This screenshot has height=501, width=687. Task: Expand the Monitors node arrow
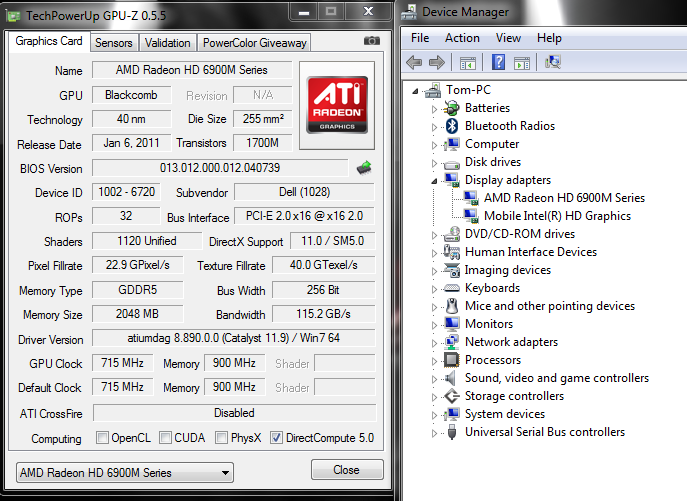pos(434,325)
